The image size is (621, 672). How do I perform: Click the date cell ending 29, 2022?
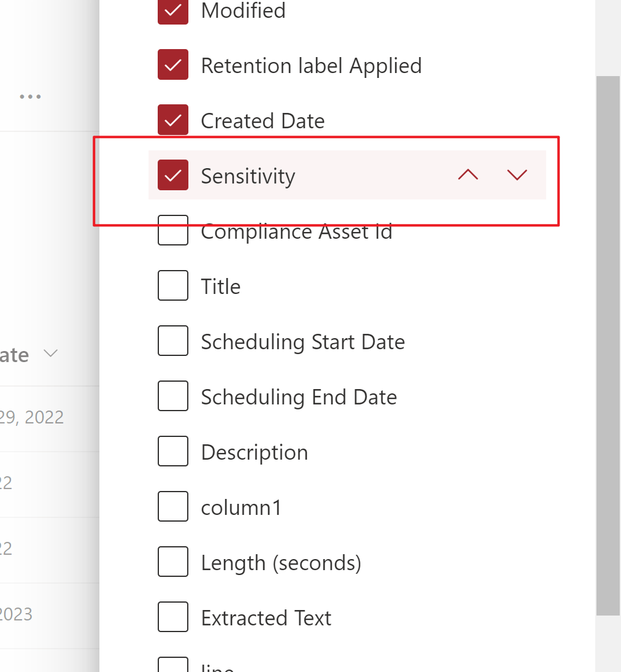(x=32, y=417)
